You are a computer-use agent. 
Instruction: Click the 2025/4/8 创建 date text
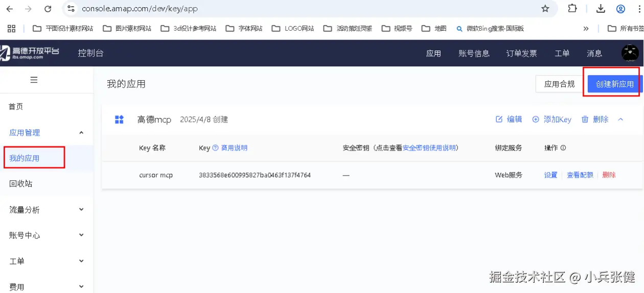click(x=204, y=119)
